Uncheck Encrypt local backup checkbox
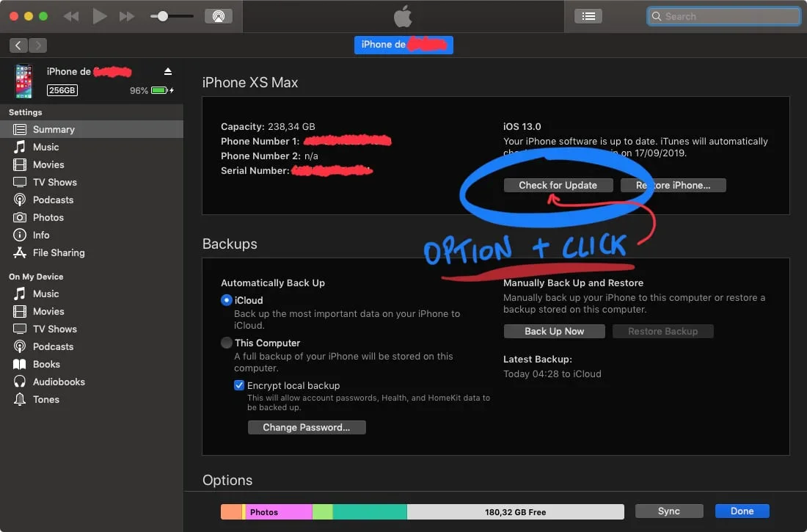 point(239,385)
